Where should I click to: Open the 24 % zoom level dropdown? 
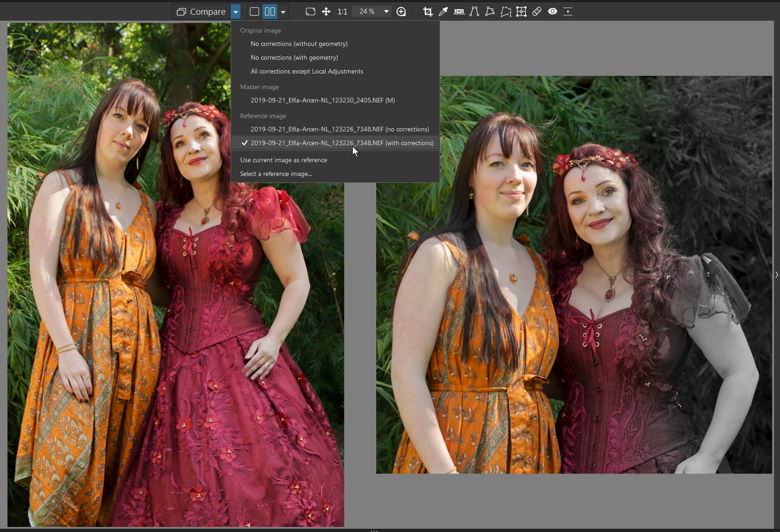click(x=386, y=11)
